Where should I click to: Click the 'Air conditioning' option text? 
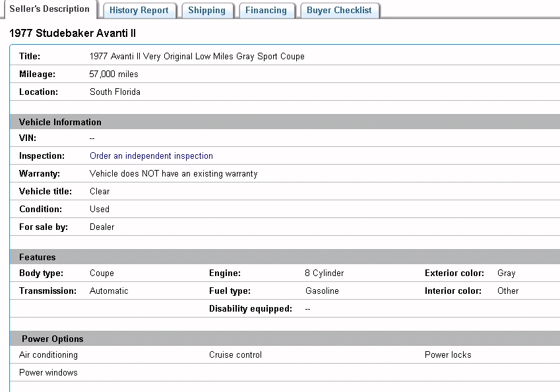[48, 354]
